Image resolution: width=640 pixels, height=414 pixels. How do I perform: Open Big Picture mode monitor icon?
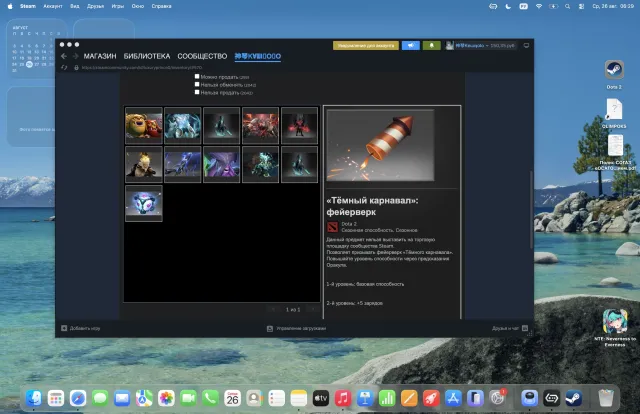[526, 45]
